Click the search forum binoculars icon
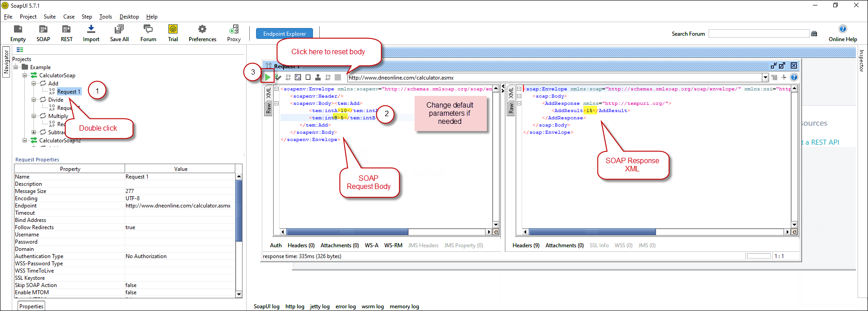This screenshot has width=868, height=311. pos(814,33)
